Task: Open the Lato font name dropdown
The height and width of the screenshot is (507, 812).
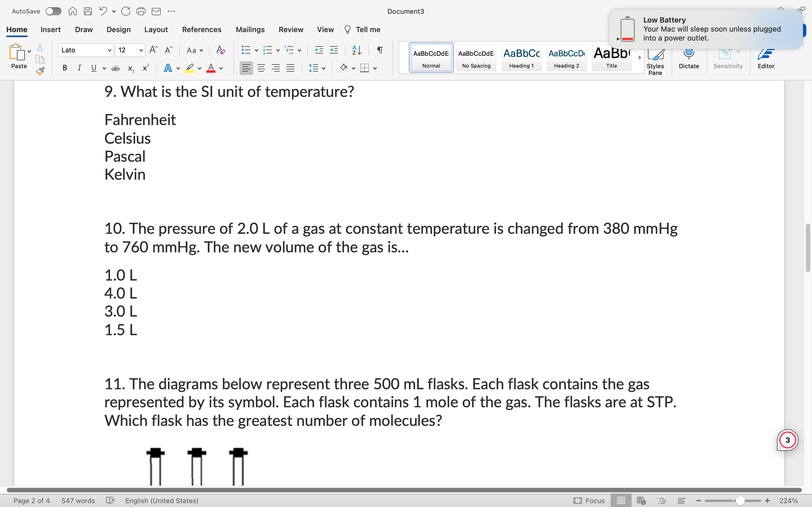Action: coord(109,50)
